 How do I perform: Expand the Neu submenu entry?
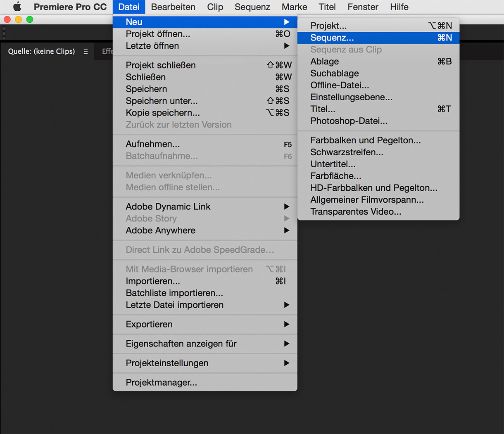pos(205,22)
